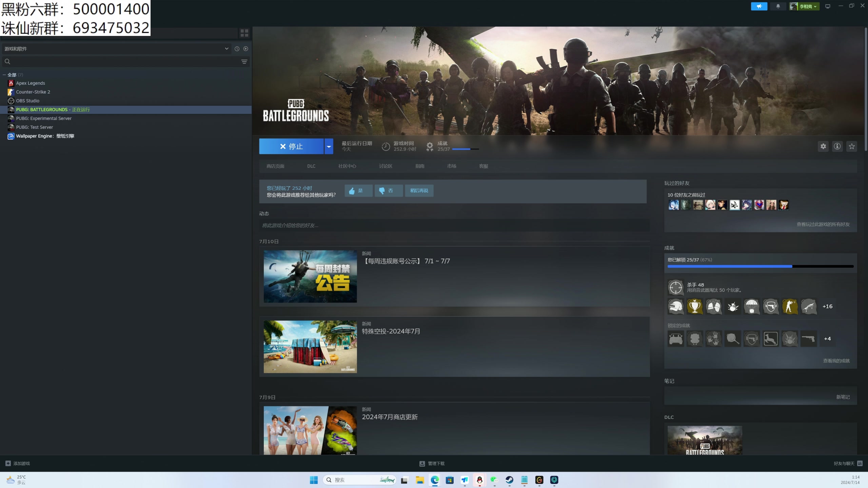Screen dimensions: 868x488
Task: Open Friends & Chat panel
Action: tap(848, 464)
